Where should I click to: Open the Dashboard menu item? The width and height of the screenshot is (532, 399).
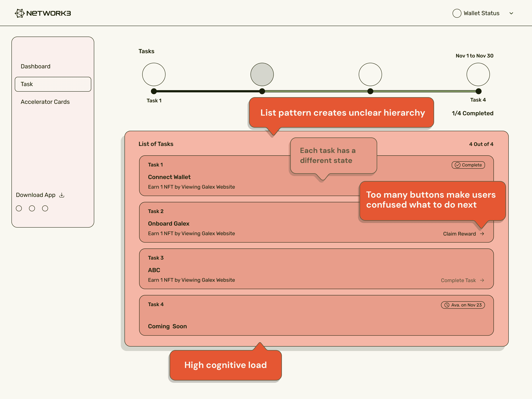(36, 66)
